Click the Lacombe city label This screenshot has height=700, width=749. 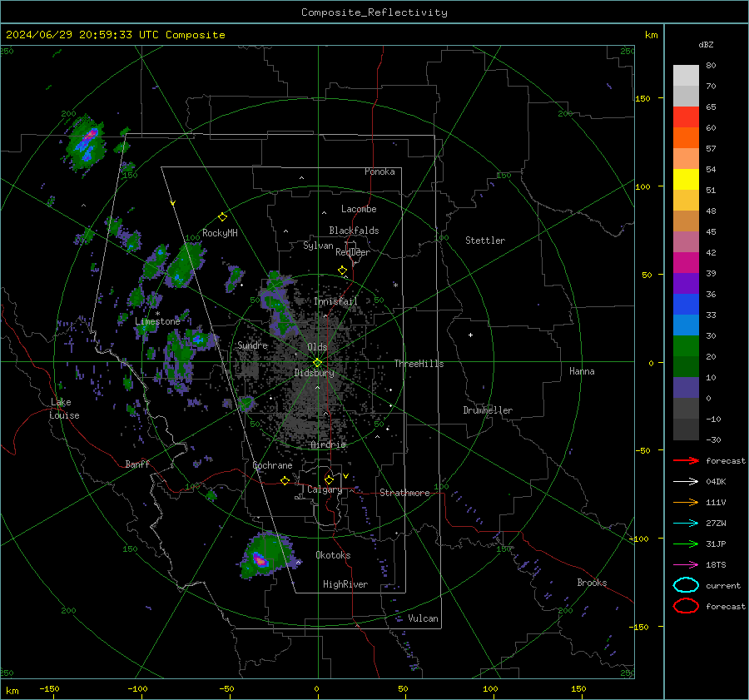click(359, 209)
